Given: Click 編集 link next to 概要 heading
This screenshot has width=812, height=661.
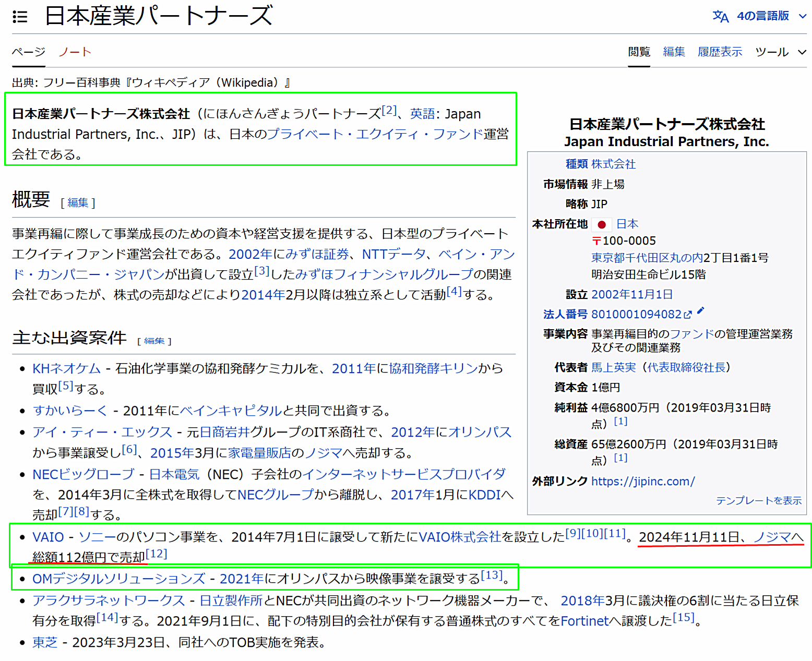Looking at the screenshot, I should coord(78,203).
